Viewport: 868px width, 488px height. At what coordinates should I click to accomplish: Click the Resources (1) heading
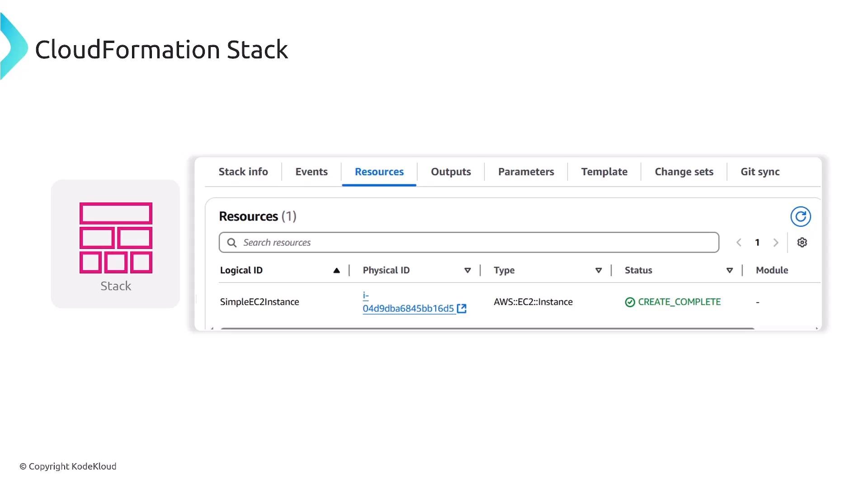258,216
